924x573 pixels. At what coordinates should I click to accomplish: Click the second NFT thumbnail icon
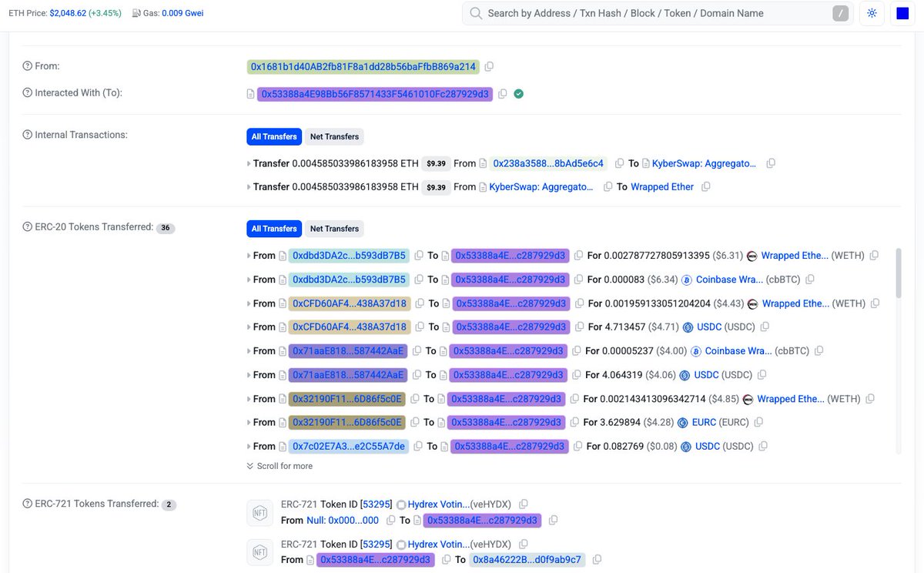point(259,551)
